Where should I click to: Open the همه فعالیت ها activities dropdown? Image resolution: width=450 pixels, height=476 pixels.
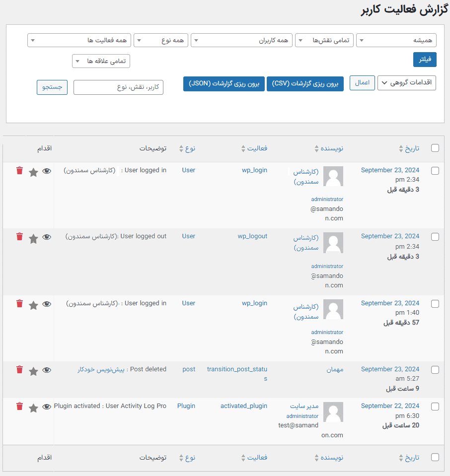point(79,40)
